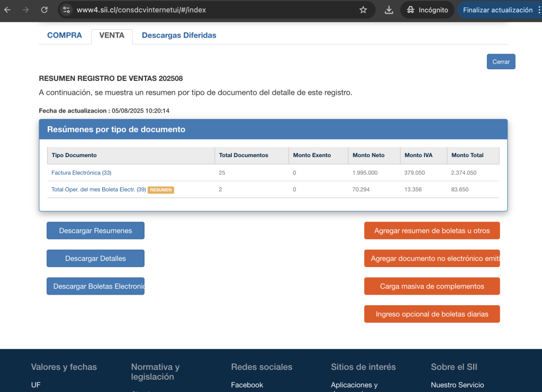Switch to the COMPRA tab
Viewport: 542px width, 392px height.
coord(65,35)
